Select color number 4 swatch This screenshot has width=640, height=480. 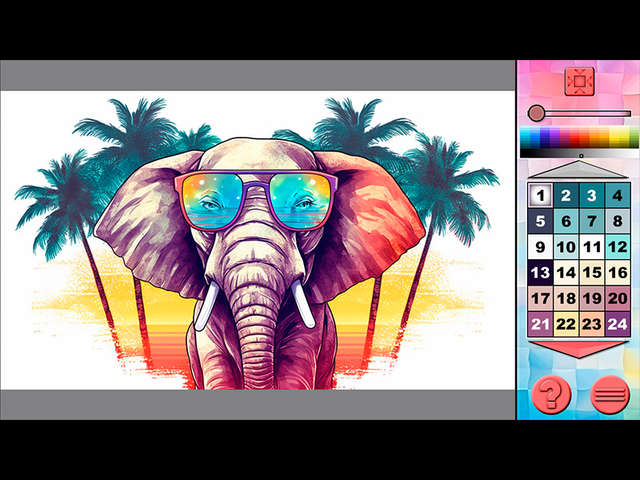(618, 196)
